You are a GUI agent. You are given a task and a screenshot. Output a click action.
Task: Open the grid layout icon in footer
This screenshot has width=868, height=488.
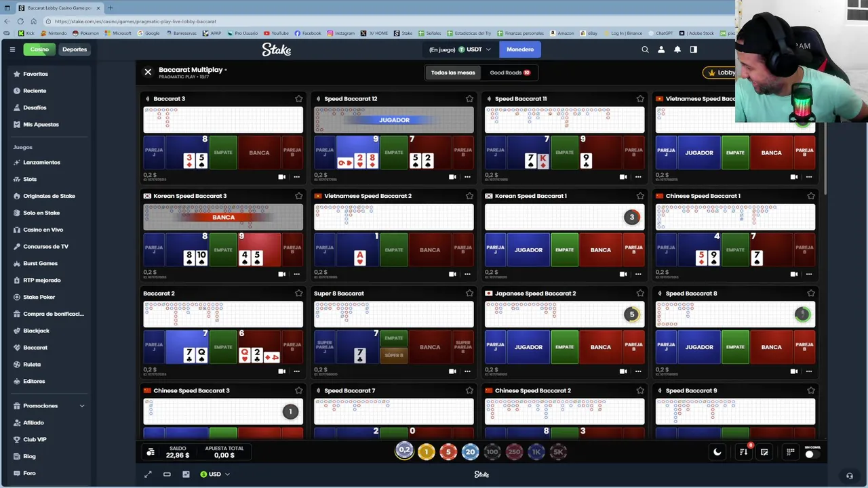tap(790, 452)
